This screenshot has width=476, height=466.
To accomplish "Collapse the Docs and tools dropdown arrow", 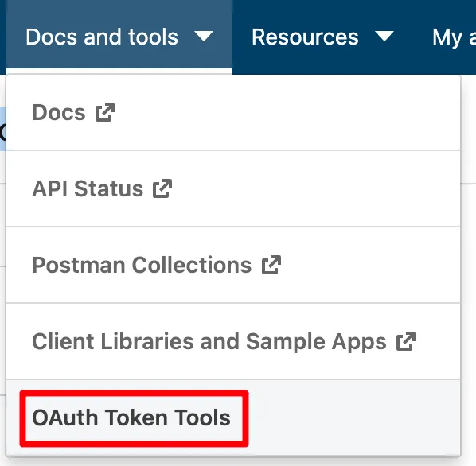I will pos(204,36).
